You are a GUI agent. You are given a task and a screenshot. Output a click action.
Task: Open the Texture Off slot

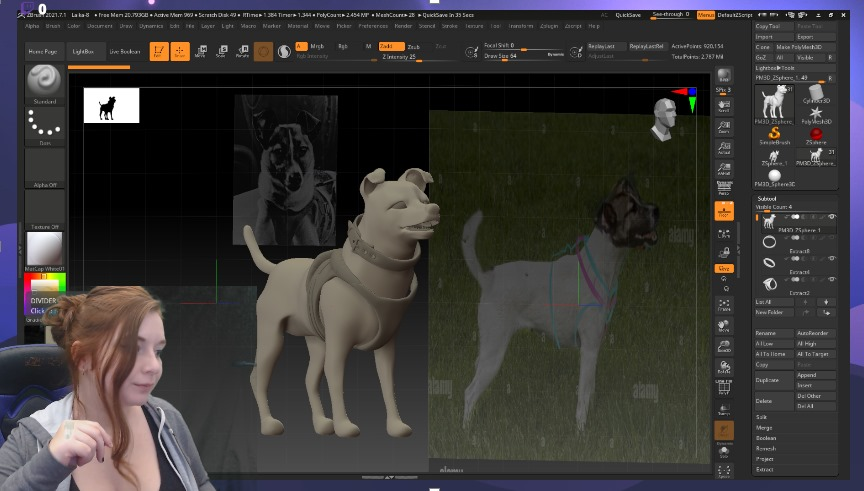coord(45,210)
